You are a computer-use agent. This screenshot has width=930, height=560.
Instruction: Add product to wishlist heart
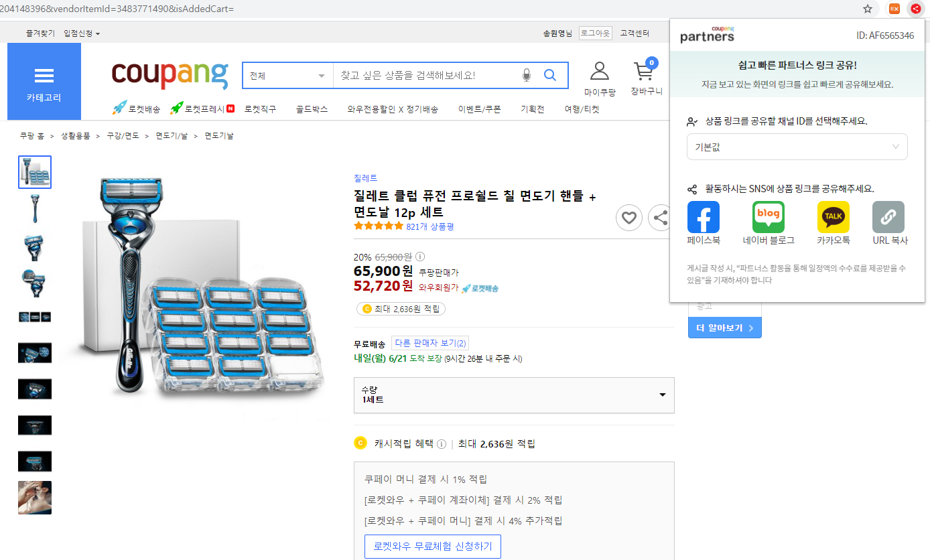pos(628,218)
